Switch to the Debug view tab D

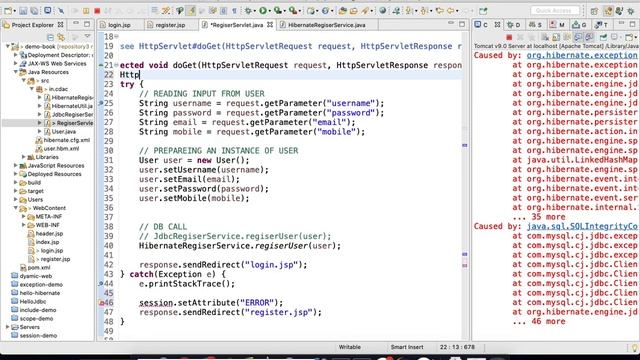point(513,25)
